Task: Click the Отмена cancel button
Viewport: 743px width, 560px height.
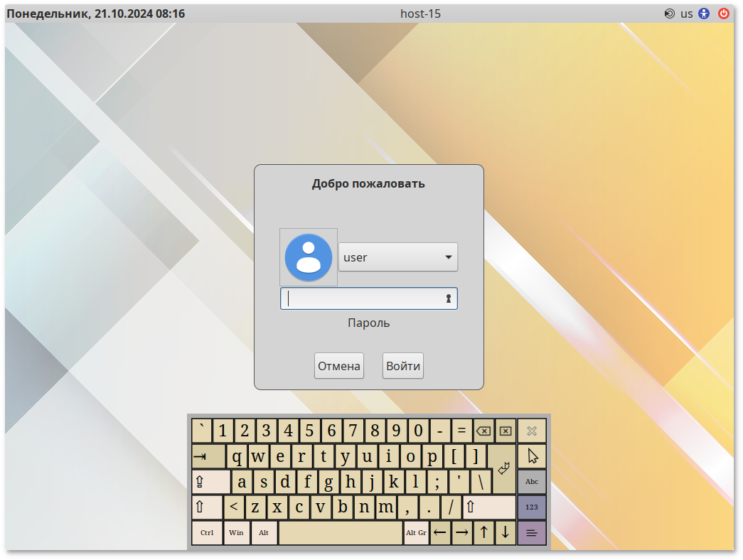Action: pos(339,367)
